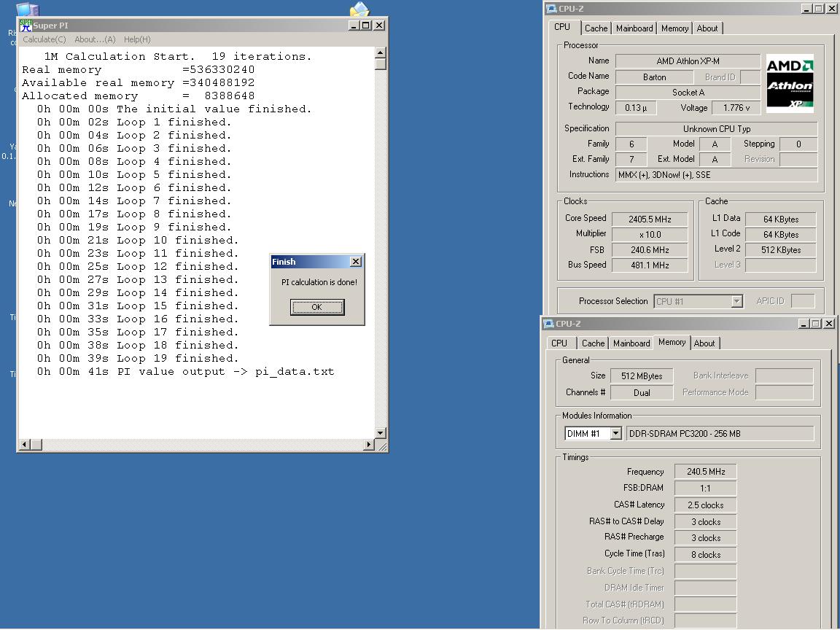Click the CPU-Z Memory window title icon
Screen dimensions: 840x630
click(x=548, y=324)
